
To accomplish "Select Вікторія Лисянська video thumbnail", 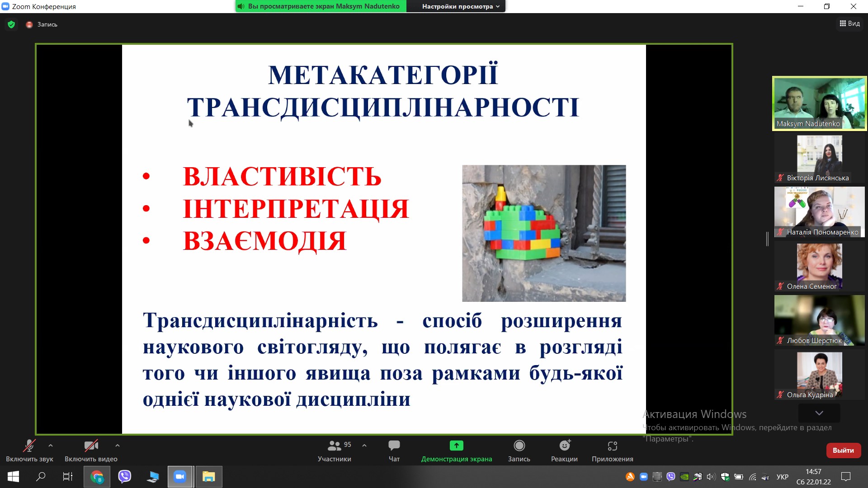I will click(820, 158).
